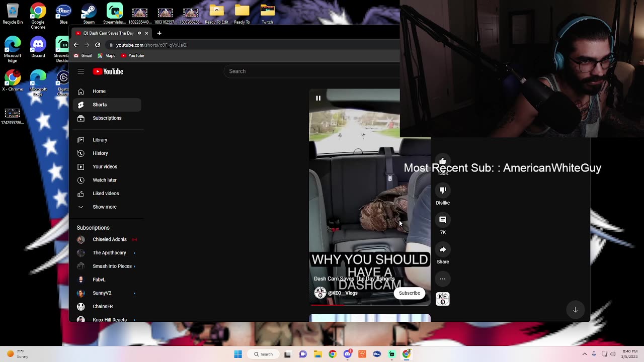Open the Windows Start menu

point(238,354)
